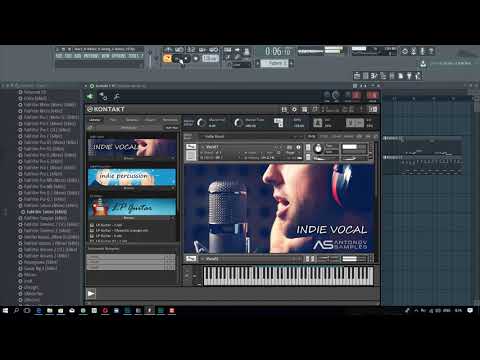Image resolution: width=480 pixels, height=360 pixels.
Task: Open Windows Start menu
Action: pos(5,311)
